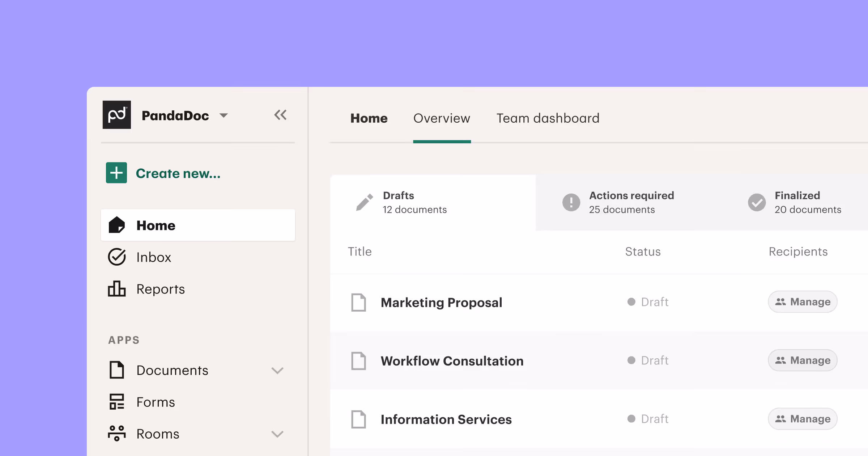Select the Home sidebar icon
This screenshot has width=868, height=456.
[116, 225]
